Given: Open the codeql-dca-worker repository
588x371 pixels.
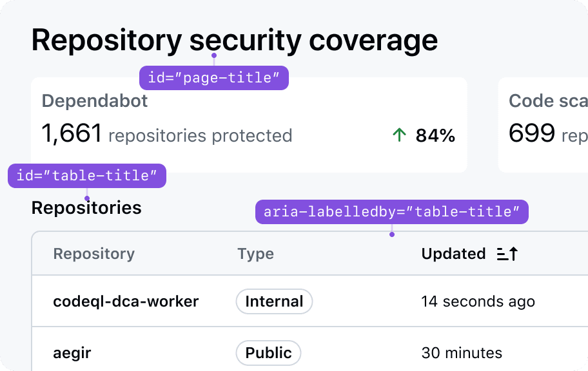Looking at the screenshot, I should click(126, 301).
